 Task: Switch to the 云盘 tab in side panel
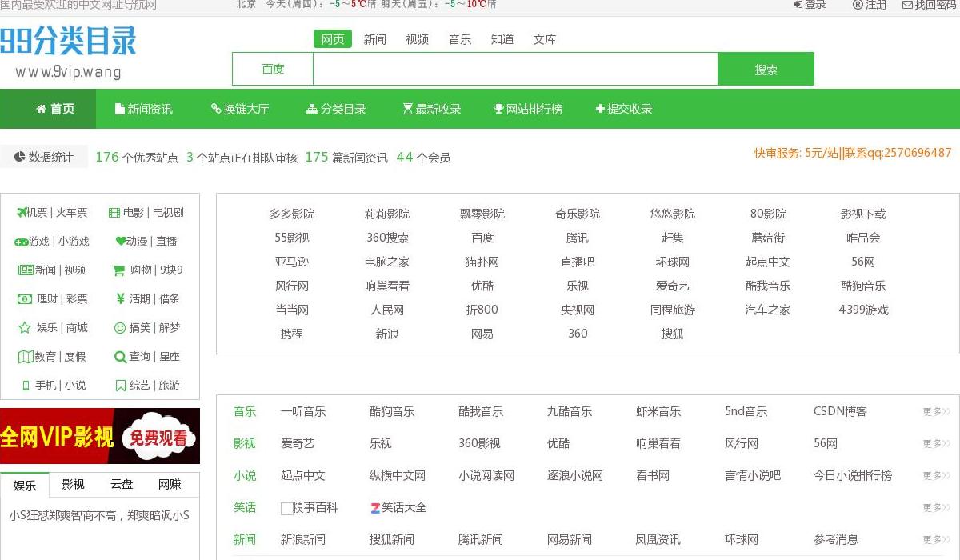coord(122,484)
